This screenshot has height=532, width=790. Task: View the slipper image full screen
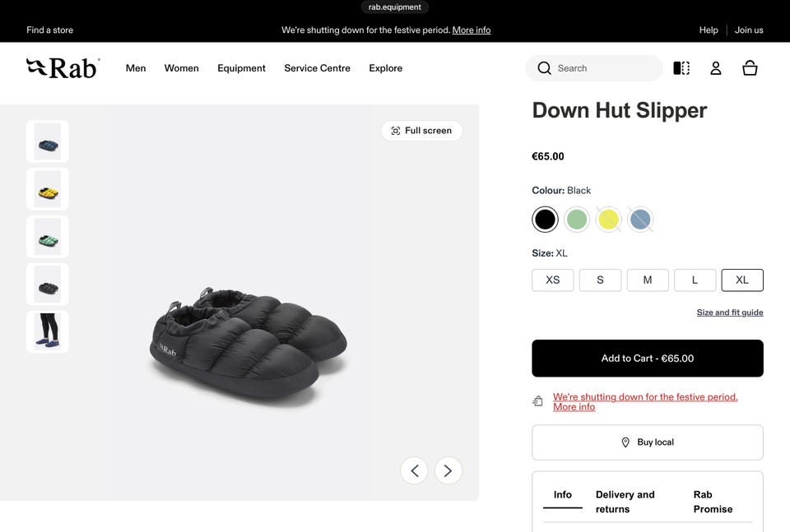point(421,131)
